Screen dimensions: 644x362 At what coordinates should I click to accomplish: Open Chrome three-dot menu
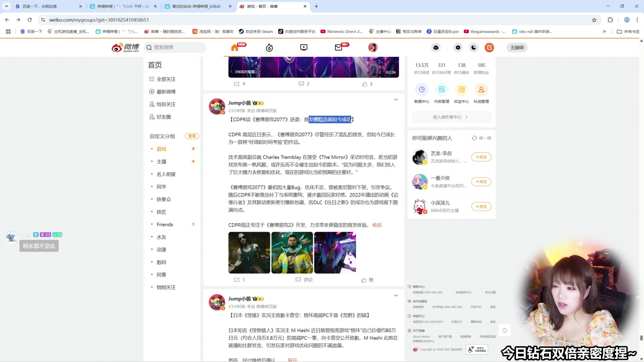click(637, 20)
